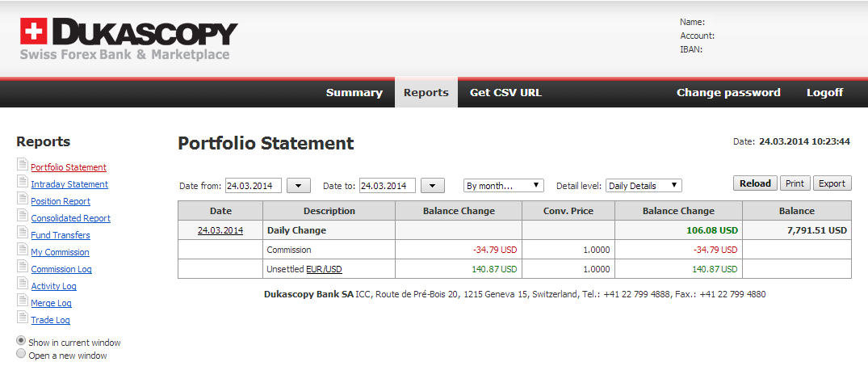
Task: Open the Detail level dropdown
Action: pos(644,186)
